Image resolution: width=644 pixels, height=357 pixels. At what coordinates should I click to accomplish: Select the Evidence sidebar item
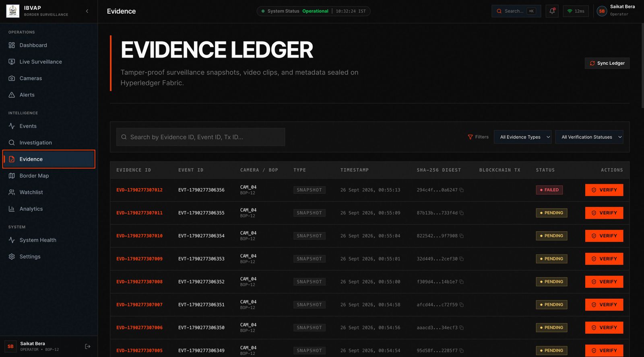pos(49,159)
